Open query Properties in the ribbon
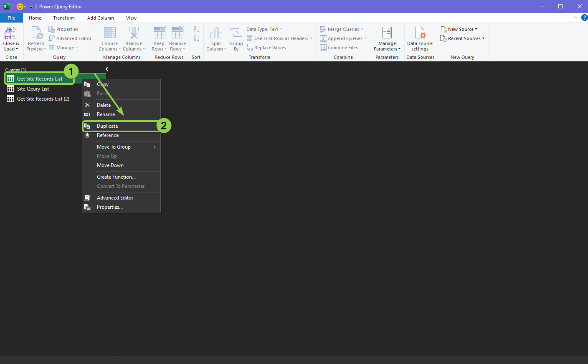 (x=63, y=29)
